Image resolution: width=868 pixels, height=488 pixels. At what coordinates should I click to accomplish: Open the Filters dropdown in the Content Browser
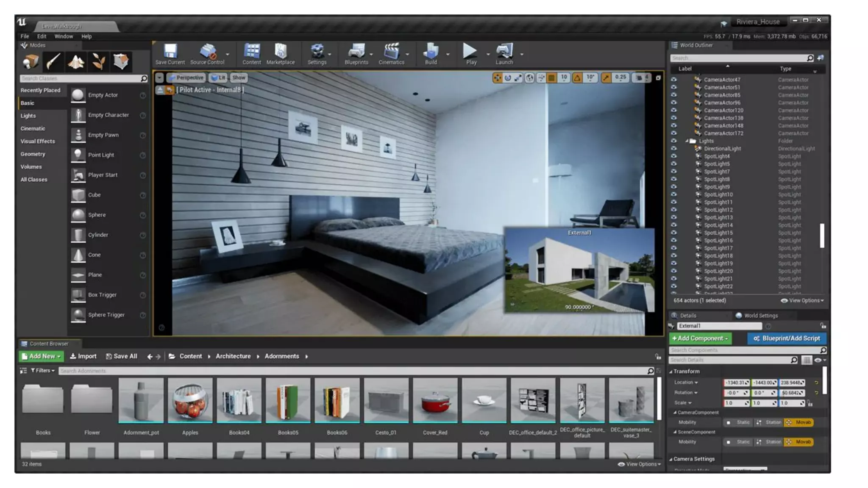(42, 371)
